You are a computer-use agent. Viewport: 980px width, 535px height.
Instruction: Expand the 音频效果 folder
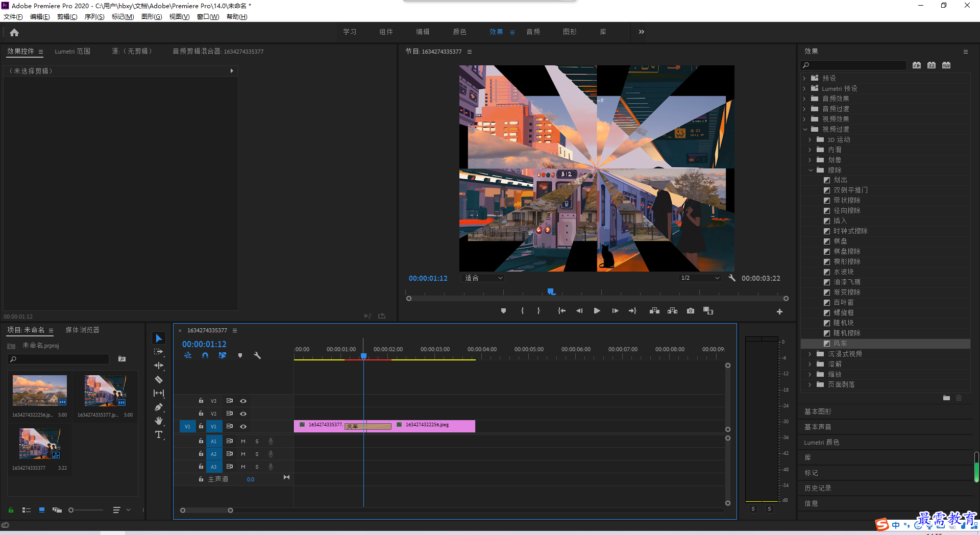[804, 99]
